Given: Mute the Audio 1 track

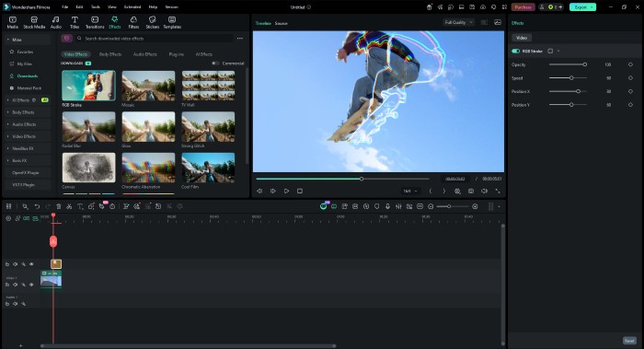Looking at the screenshot, I should (x=16, y=304).
